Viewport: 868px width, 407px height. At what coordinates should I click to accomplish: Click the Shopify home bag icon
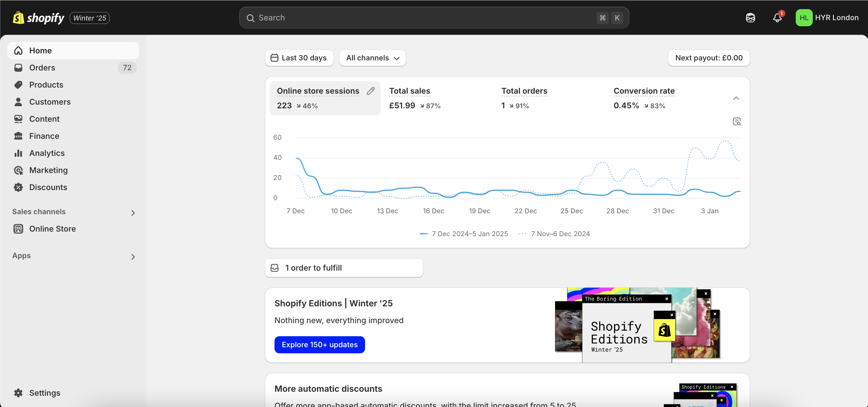tap(20, 17)
